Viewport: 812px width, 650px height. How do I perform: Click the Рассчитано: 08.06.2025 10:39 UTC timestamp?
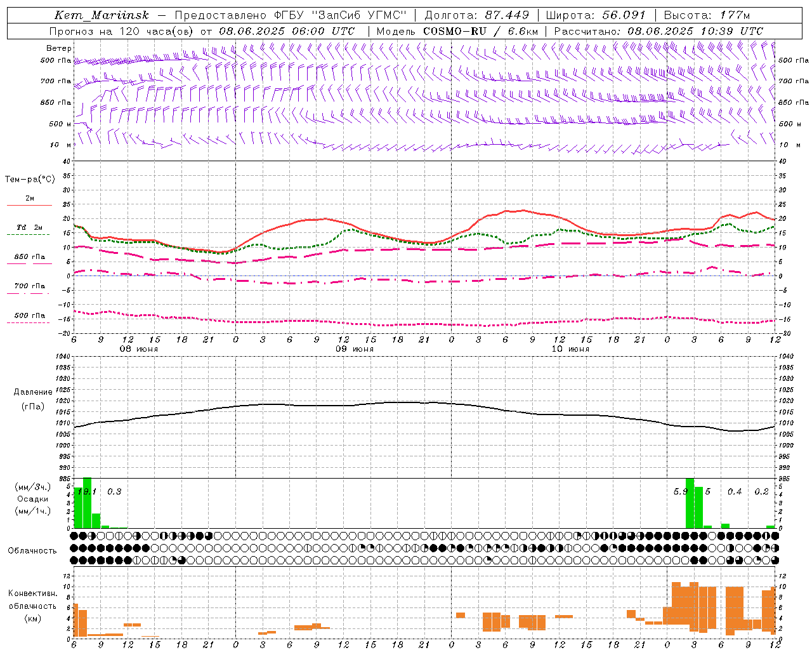click(658, 31)
